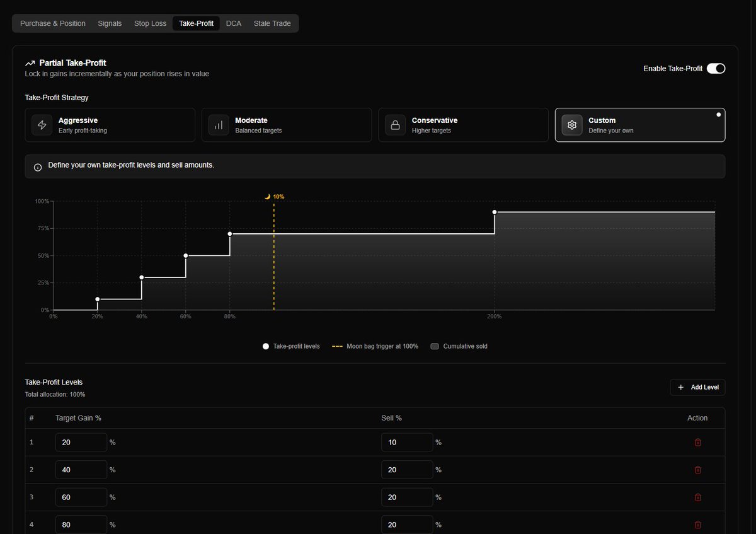Click the chart point at 40% gain
Image resolution: width=756 pixels, height=534 pixels.
click(x=142, y=277)
